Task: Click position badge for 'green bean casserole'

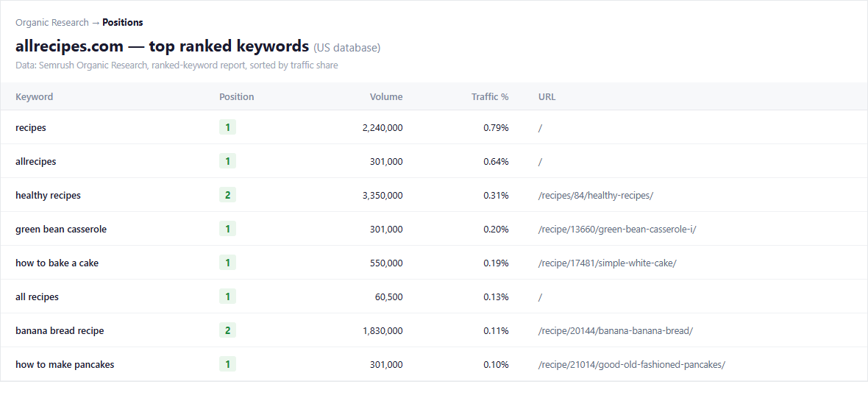Action: [x=227, y=229]
